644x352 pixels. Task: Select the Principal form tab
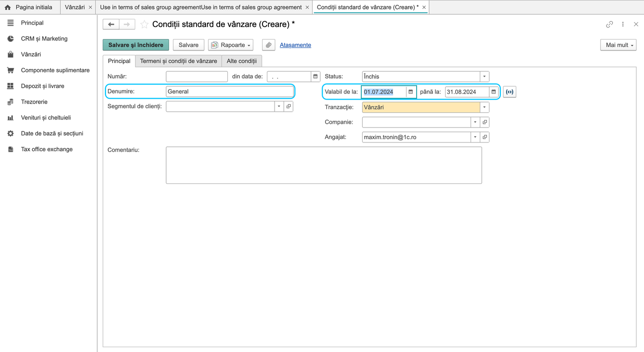click(x=119, y=61)
